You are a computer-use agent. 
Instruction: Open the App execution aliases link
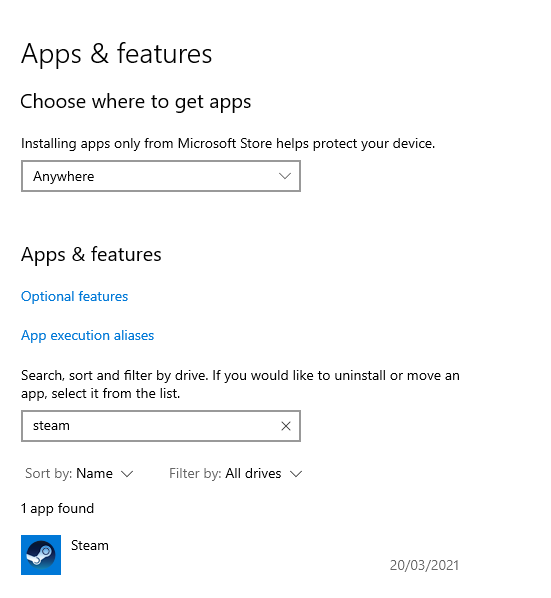coord(87,335)
